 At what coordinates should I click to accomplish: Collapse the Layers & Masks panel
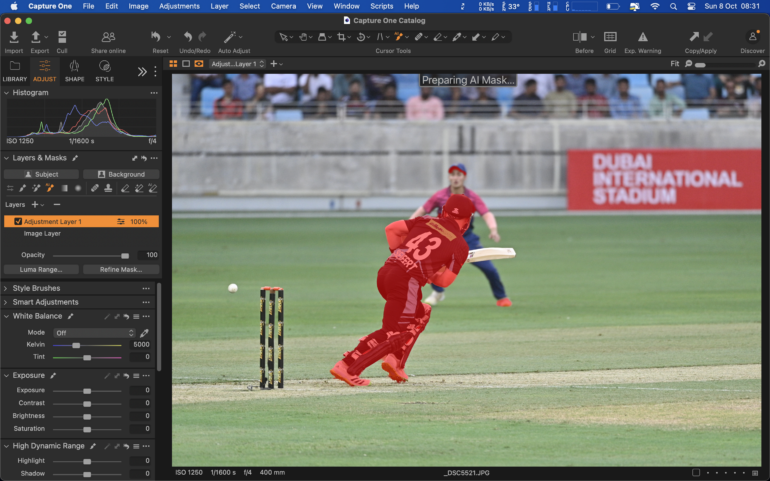pyautogui.click(x=6, y=158)
